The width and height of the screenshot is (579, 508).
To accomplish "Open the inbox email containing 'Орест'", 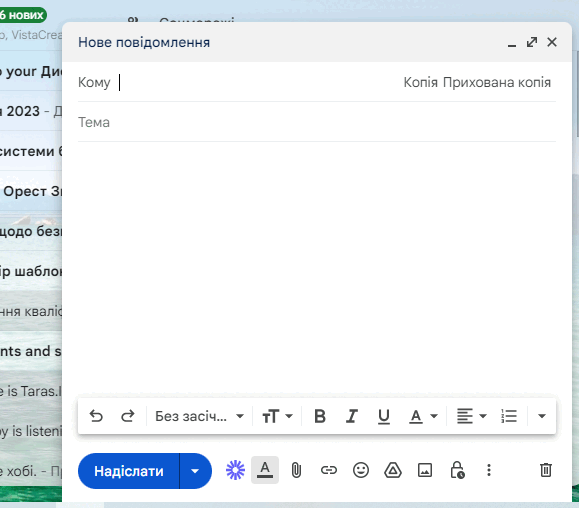I will pos(31,191).
